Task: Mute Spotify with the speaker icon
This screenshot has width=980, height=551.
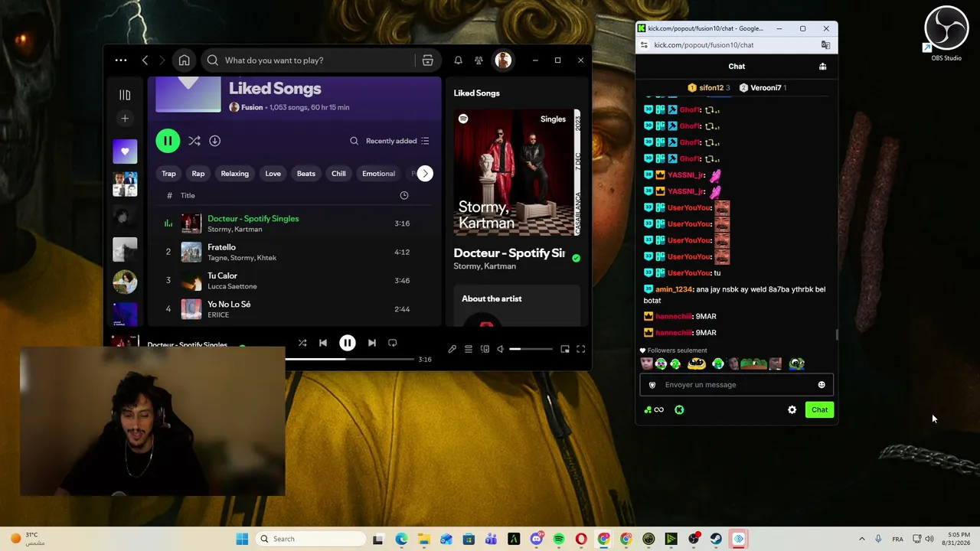Action: (x=500, y=349)
